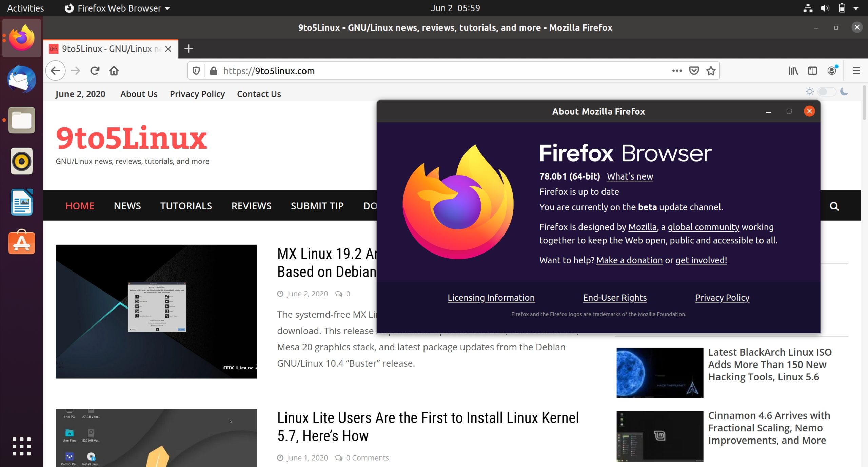The image size is (868, 467).
Task: Open Ubuntu Software from the dock
Action: pyautogui.click(x=22, y=242)
